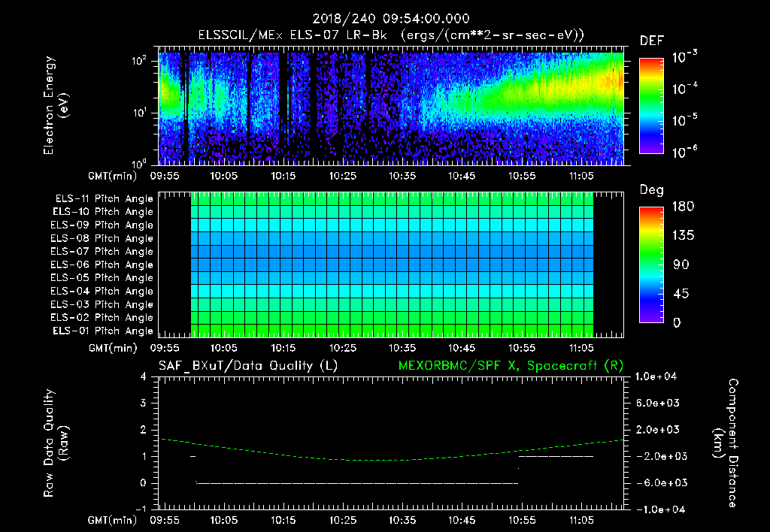770x532 pixels.
Task: Click the 180 value on Deg scale
Action: click(683, 207)
